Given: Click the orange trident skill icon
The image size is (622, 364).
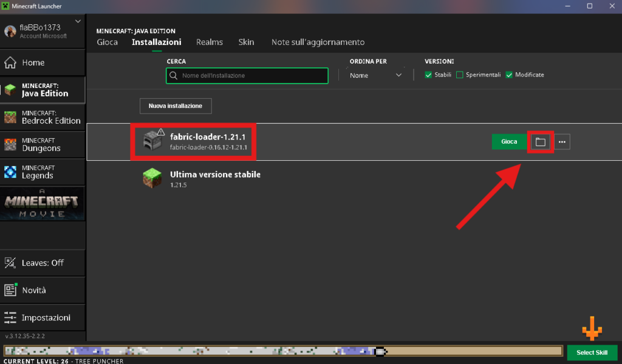Looking at the screenshot, I should (x=592, y=328).
